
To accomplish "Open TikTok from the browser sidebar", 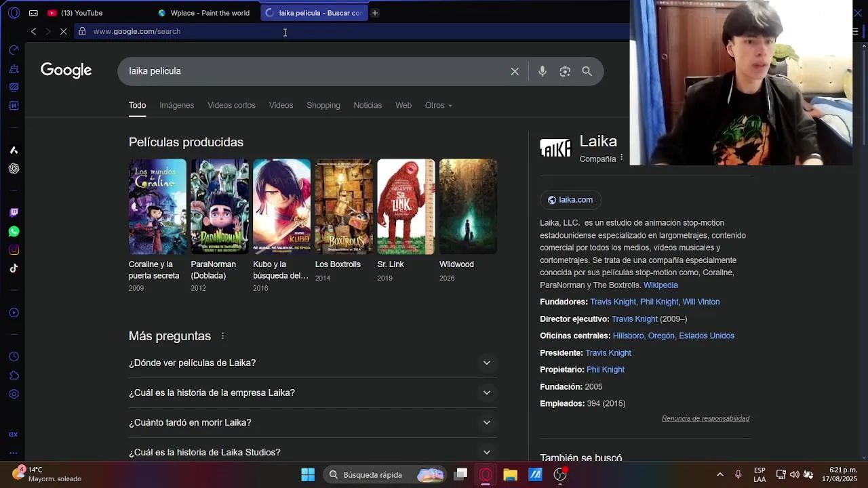I will coord(14,268).
